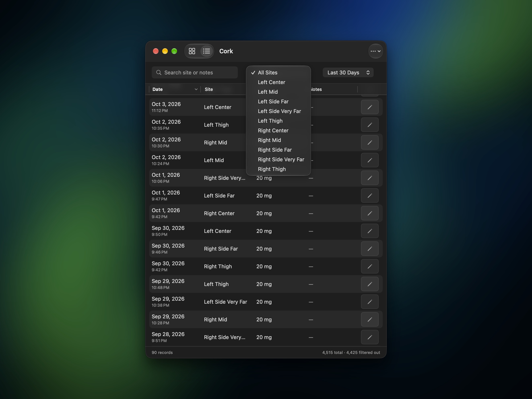The width and height of the screenshot is (532, 399).
Task: Edit the Oct 2 10:24 PM Left Mid record
Action: (x=369, y=160)
